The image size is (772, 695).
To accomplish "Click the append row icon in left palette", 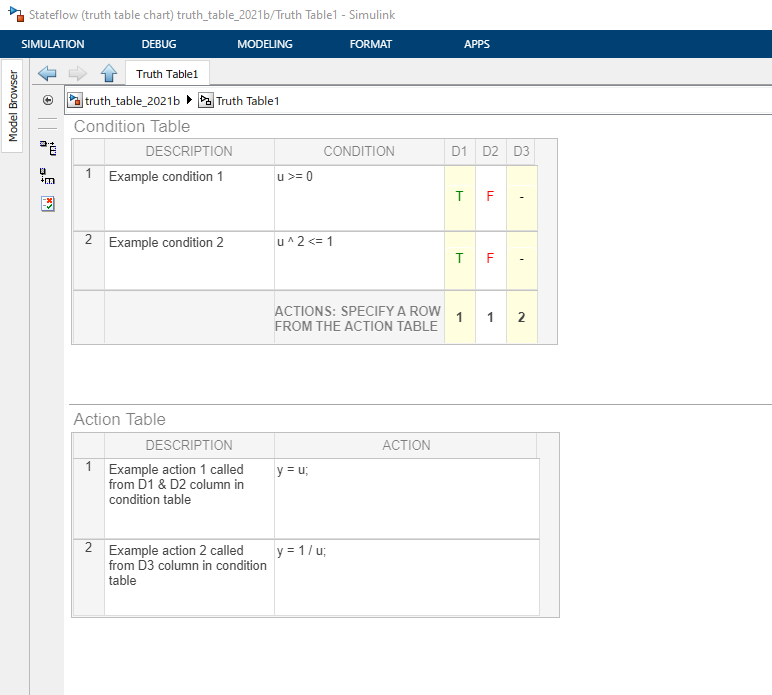I will [x=47, y=147].
